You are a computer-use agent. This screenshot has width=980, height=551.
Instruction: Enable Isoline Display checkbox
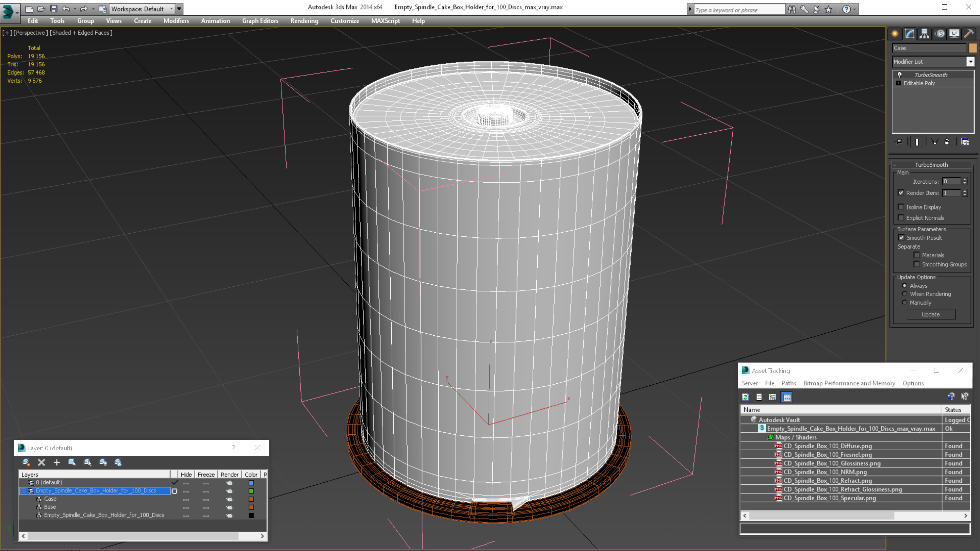pos(901,206)
